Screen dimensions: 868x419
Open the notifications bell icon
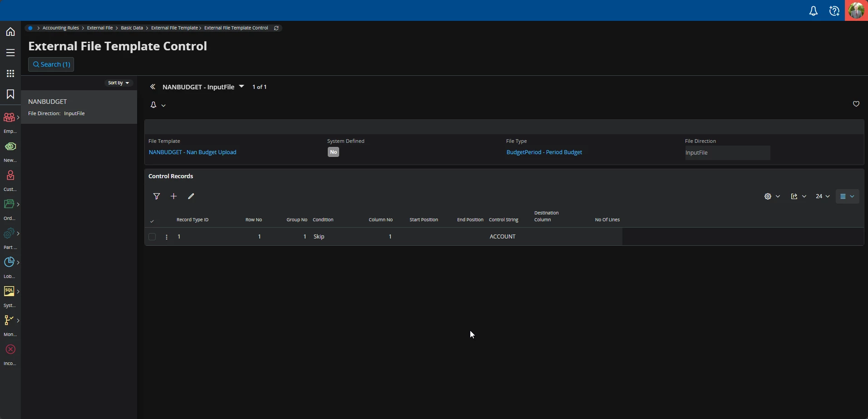point(814,11)
